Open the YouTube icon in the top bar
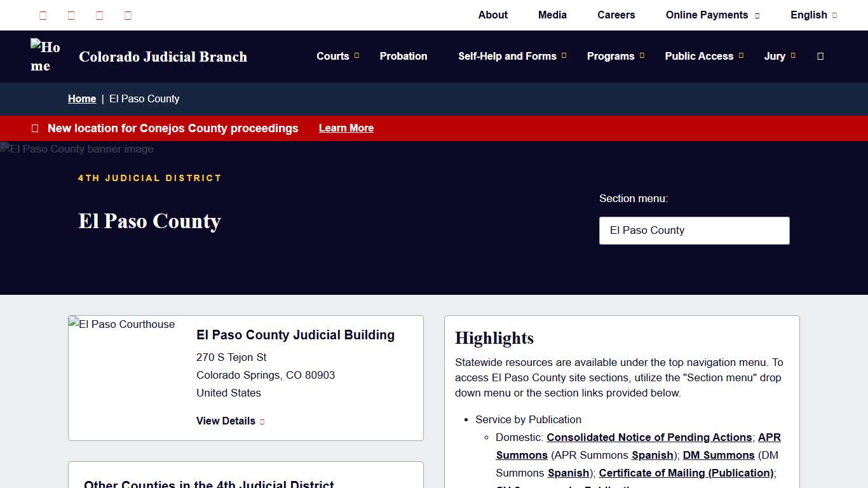 [128, 15]
